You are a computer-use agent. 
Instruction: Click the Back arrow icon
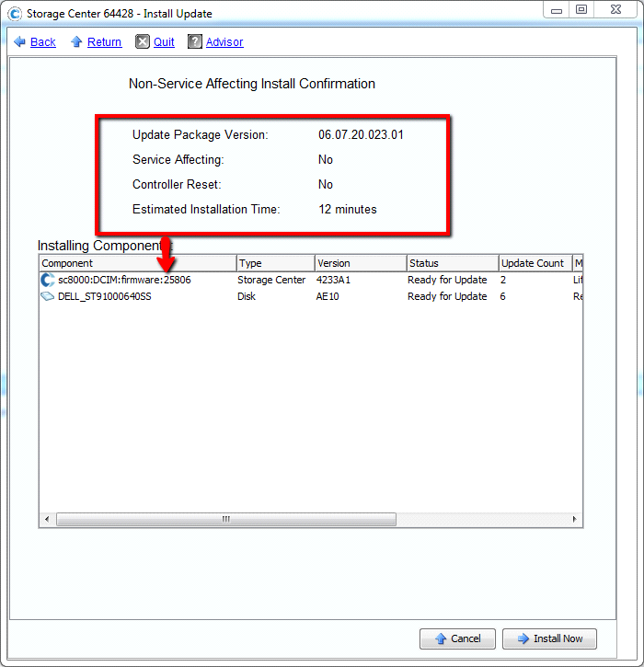(19, 41)
